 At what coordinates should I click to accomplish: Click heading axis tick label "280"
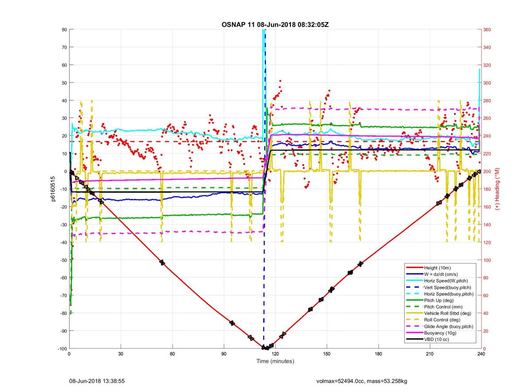pos(488,101)
